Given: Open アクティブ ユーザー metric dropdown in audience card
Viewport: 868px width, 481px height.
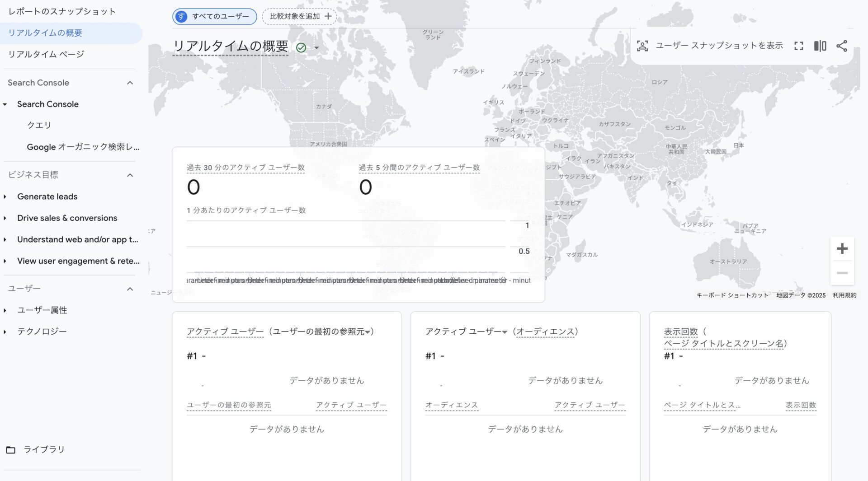Looking at the screenshot, I should [x=505, y=332].
